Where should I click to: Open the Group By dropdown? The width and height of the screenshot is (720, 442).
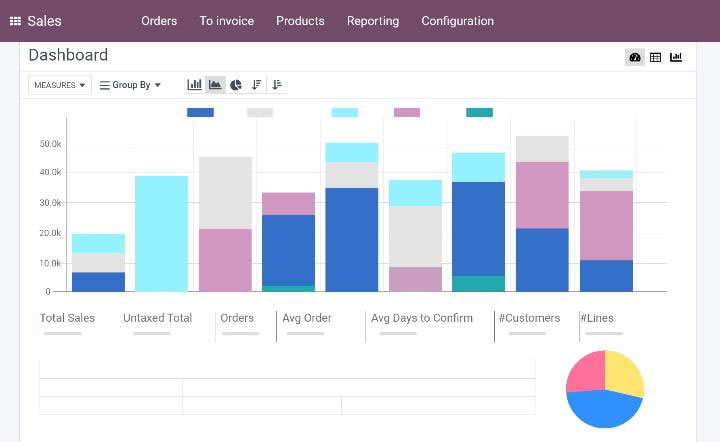[x=130, y=85]
